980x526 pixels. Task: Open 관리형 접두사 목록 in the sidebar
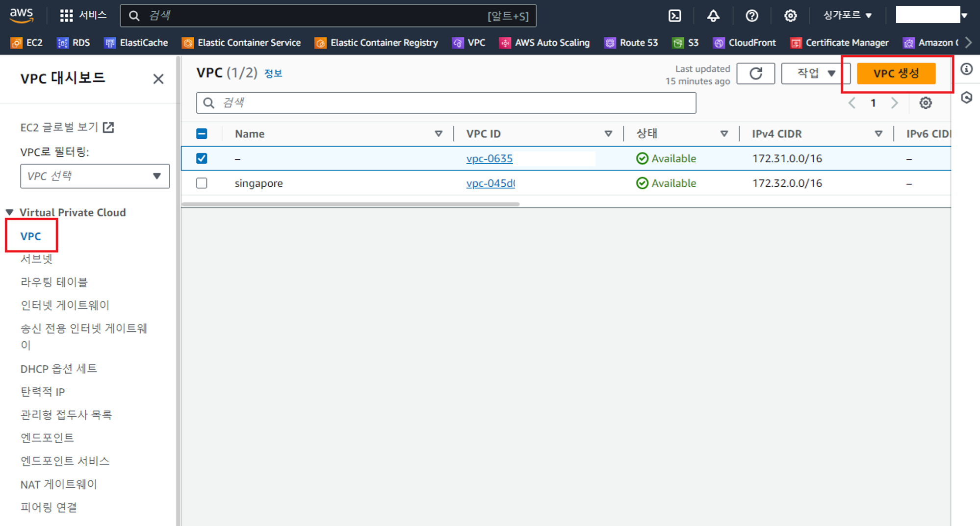pos(66,415)
